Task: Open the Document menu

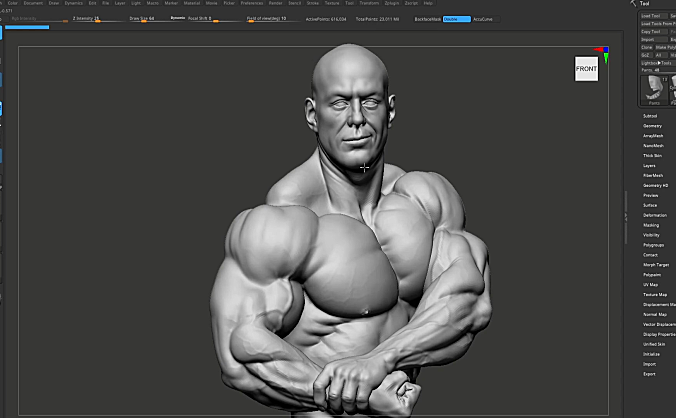Action: click(33, 3)
